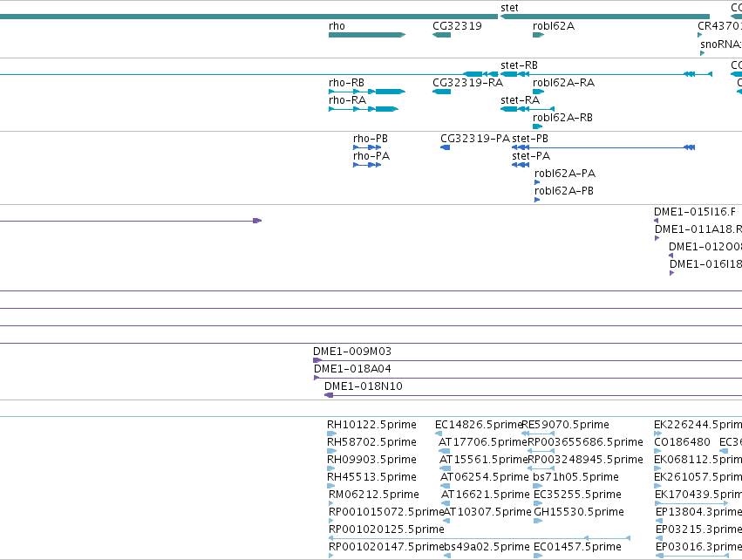The width and height of the screenshot is (742, 560).
Task: Click the stet-RB transcript label
Action: click(x=519, y=65)
